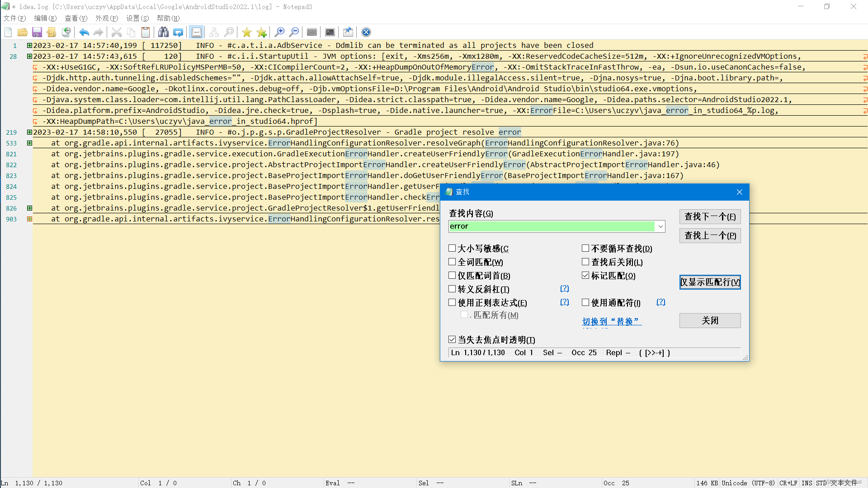Click the Copy toolbar icon
868x488 pixels.
(x=131, y=32)
